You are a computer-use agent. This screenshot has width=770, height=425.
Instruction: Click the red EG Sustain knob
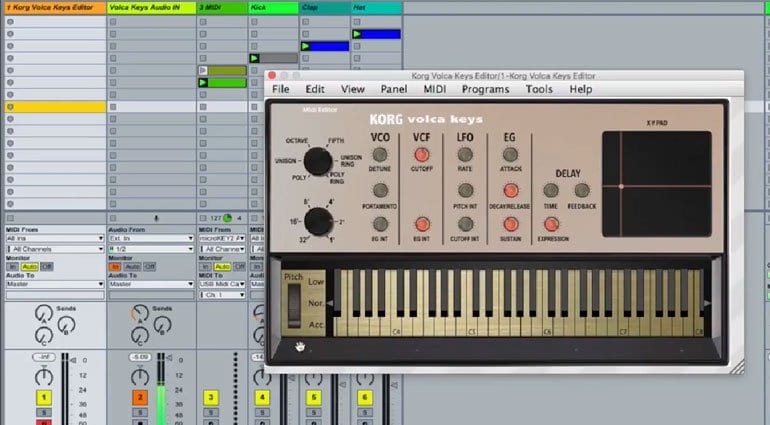[511, 224]
